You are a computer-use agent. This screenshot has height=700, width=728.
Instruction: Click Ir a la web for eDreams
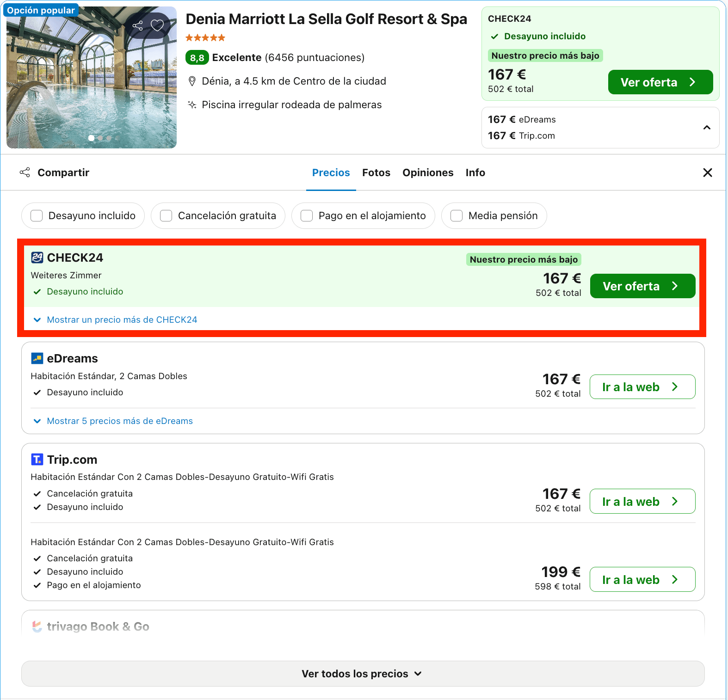coord(642,387)
